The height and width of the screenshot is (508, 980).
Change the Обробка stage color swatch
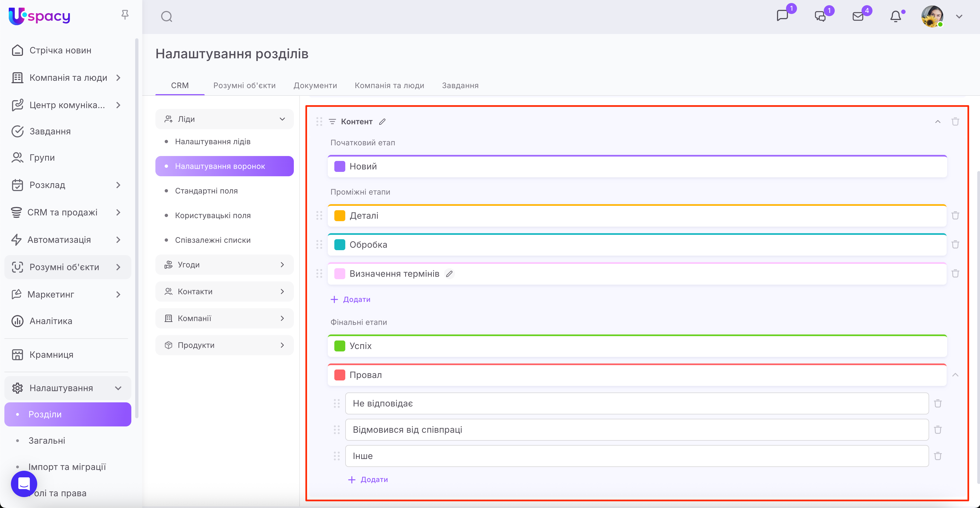pyautogui.click(x=339, y=245)
